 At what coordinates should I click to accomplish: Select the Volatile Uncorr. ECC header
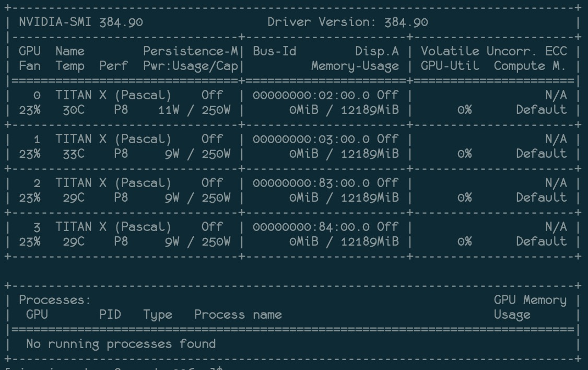pos(493,51)
